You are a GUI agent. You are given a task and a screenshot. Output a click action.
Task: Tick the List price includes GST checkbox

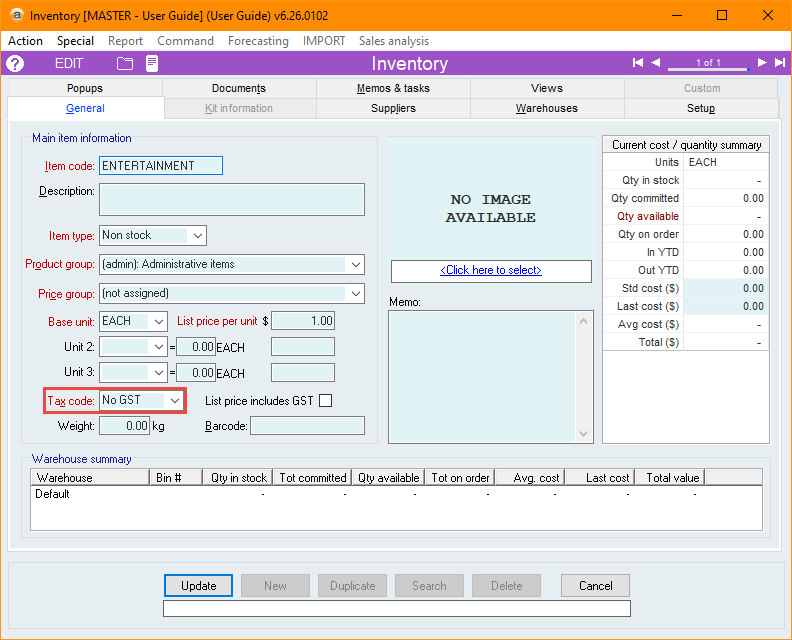click(x=326, y=401)
